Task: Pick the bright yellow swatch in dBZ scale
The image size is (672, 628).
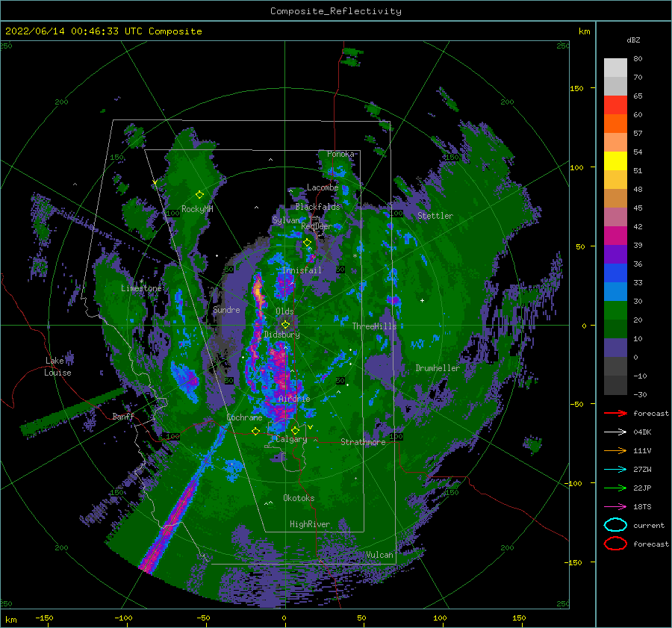Action: [615, 161]
